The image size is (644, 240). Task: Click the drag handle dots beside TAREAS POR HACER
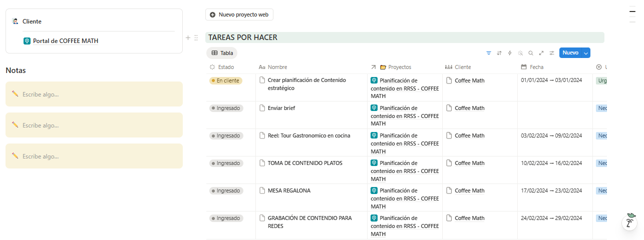click(196, 37)
